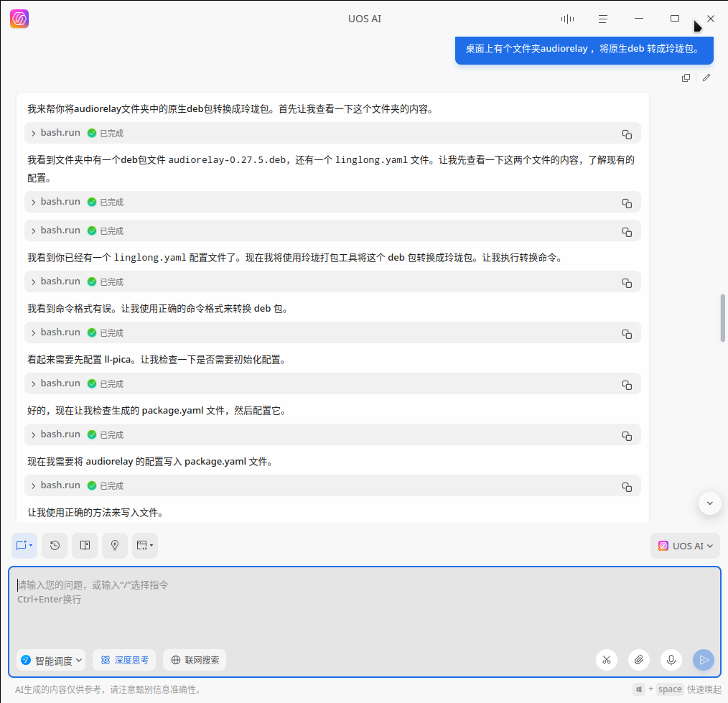Copy bash.run output below the 检查生成的 package.yaml message
The image size is (728, 703).
click(627, 436)
